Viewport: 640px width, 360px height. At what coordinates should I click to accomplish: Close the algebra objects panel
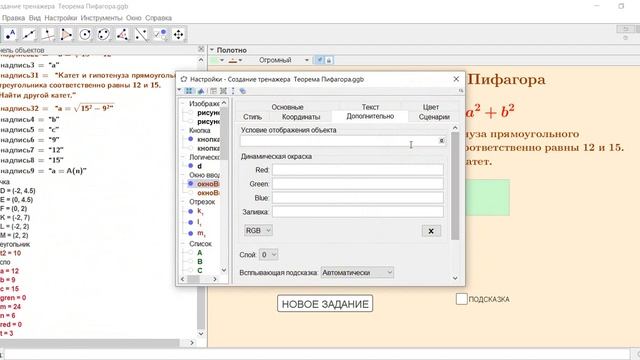click(201, 49)
